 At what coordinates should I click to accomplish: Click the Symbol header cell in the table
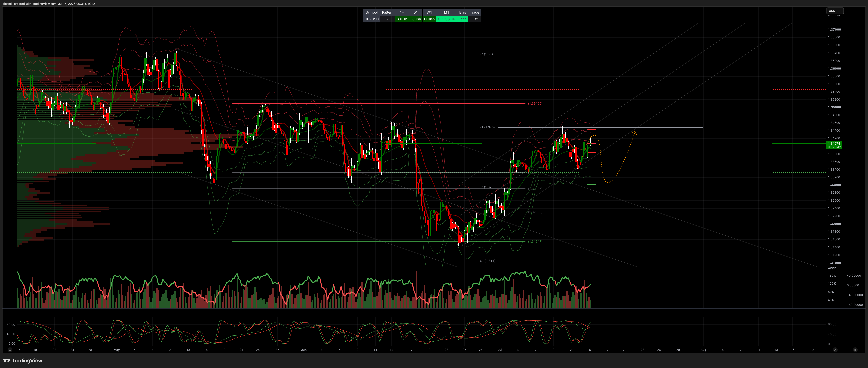[x=371, y=12]
